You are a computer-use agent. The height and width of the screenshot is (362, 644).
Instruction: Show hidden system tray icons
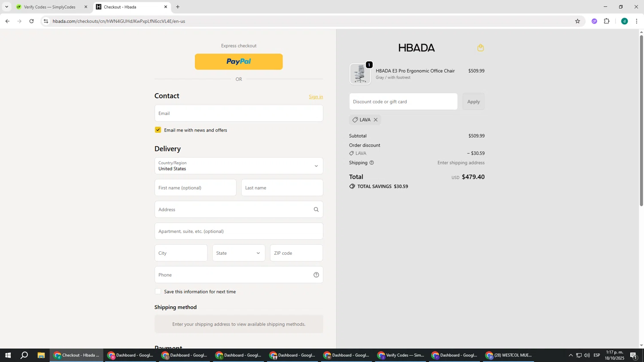(x=571, y=355)
